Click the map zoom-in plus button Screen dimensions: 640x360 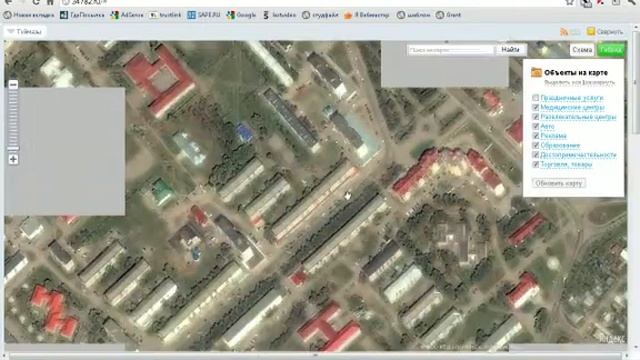[x=13, y=159]
